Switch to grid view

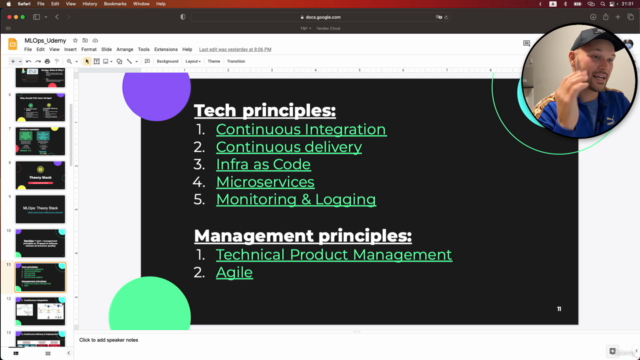click(48, 353)
